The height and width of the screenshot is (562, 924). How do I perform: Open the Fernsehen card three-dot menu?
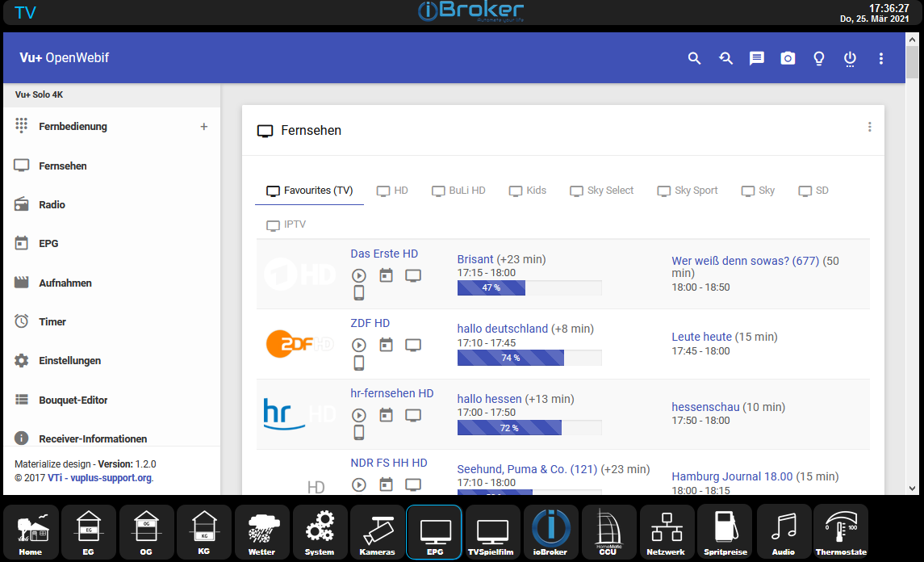point(869,127)
